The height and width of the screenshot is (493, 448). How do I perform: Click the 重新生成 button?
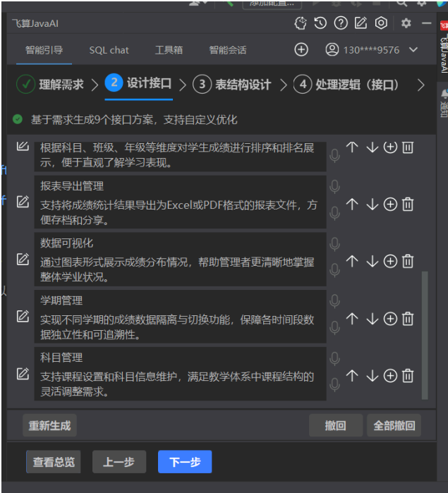pos(49,426)
